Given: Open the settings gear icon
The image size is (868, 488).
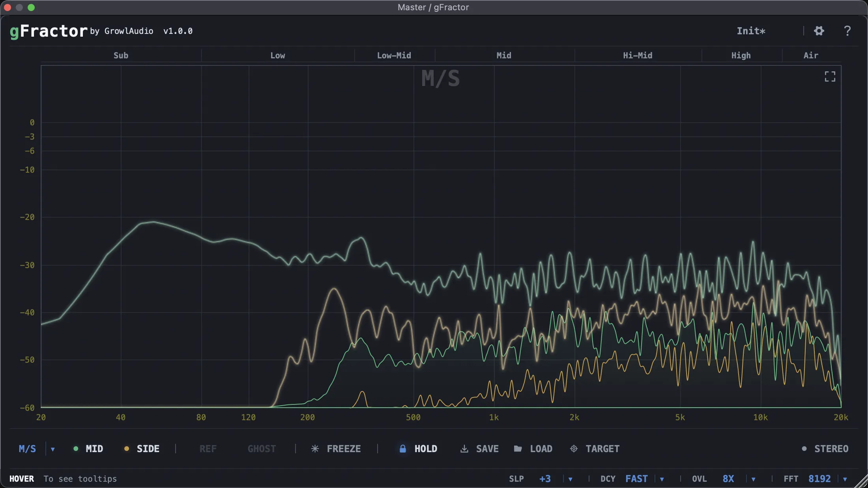Looking at the screenshot, I should (819, 31).
